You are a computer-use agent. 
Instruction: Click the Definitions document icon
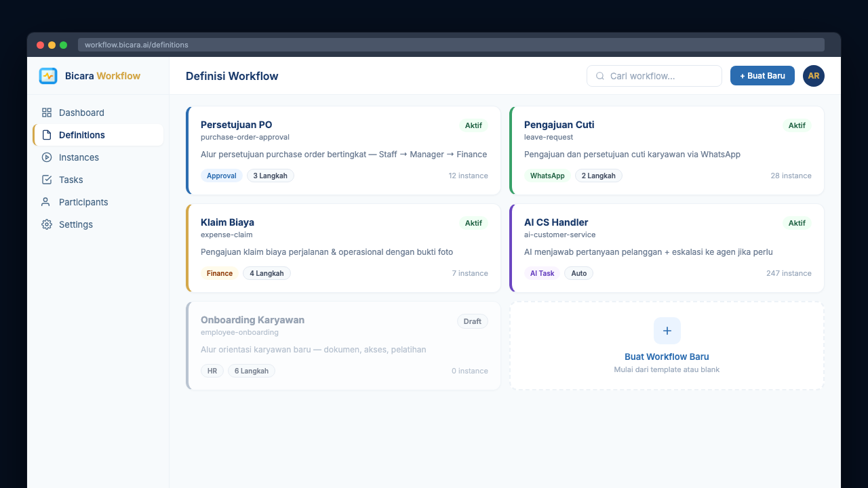point(47,135)
